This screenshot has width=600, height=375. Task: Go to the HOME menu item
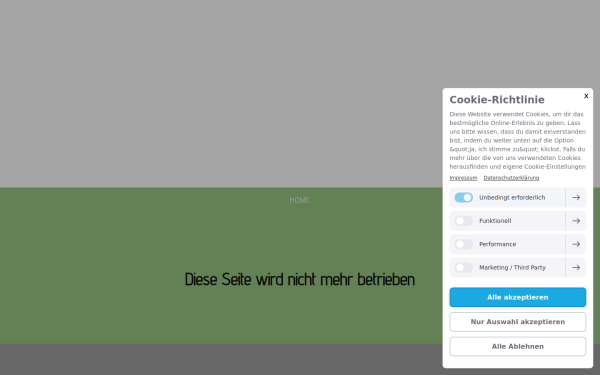pos(299,200)
